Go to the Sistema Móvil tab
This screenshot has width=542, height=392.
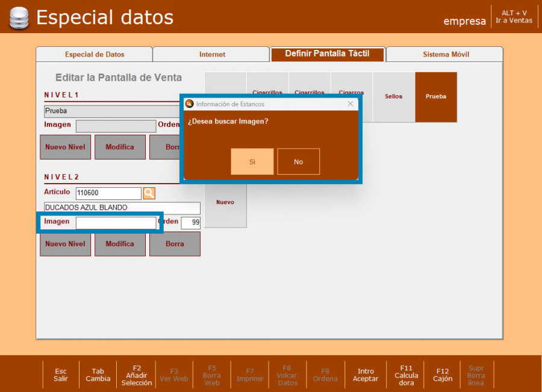click(x=446, y=54)
